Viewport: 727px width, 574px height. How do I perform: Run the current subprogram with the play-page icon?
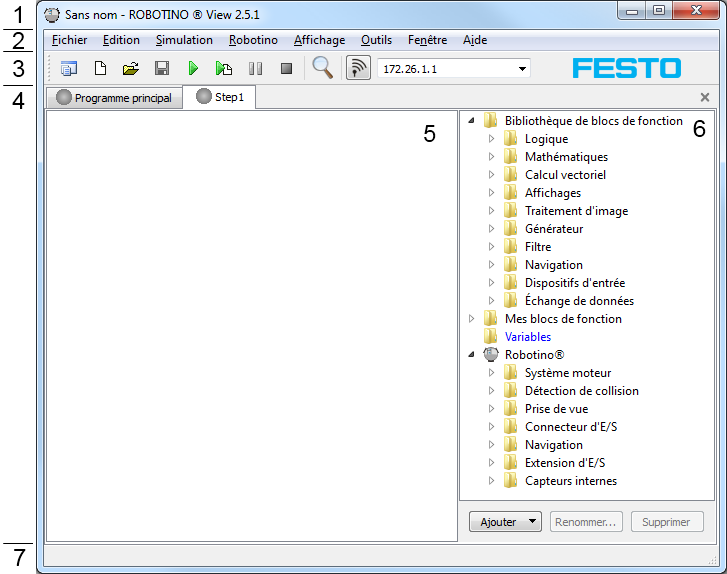click(x=224, y=69)
